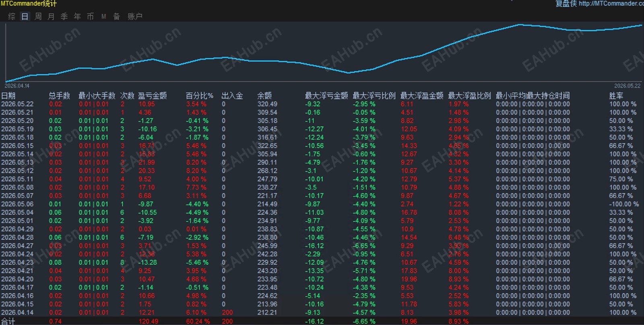Open the http://MTCommander link at top right
The height and width of the screenshot is (325, 644).
[x=611, y=4]
